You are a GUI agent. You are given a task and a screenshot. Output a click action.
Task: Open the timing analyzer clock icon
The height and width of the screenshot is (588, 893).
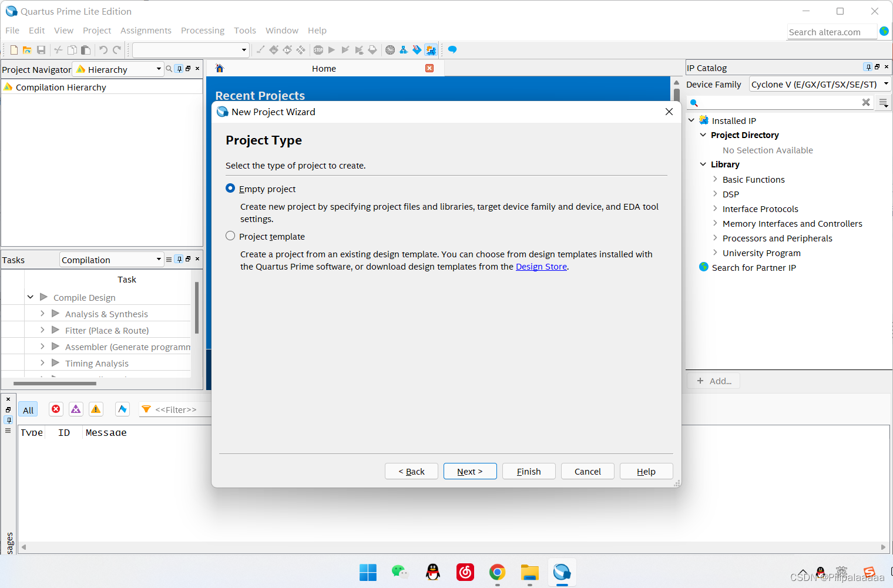coord(390,50)
